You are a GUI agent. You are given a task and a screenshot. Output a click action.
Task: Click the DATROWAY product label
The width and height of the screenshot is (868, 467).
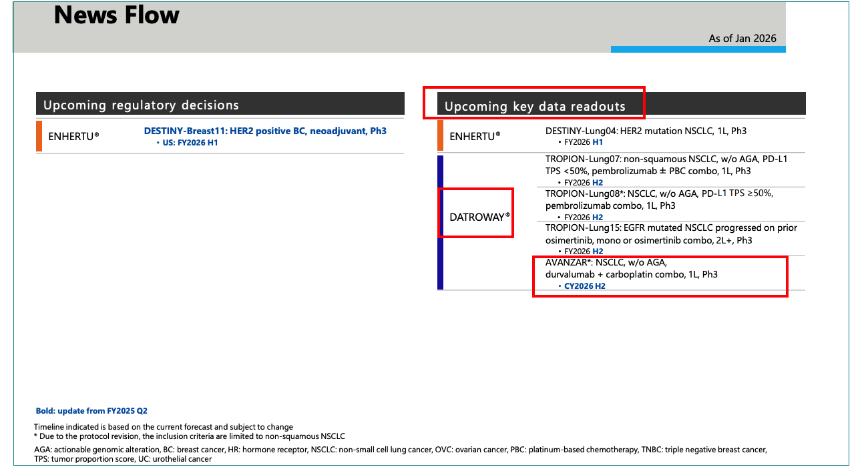tap(479, 217)
